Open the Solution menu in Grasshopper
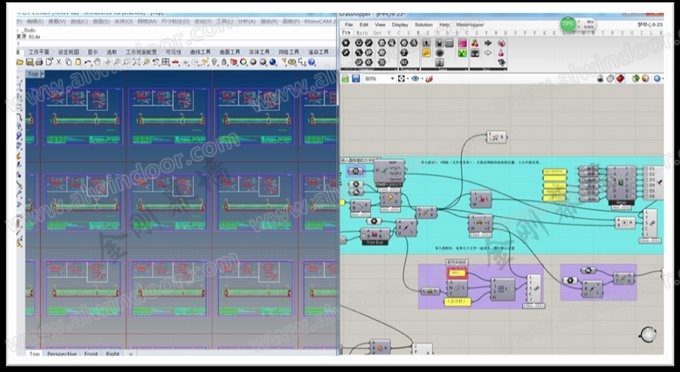Viewport: 680px width, 372px height. pyautogui.click(x=423, y=25)
